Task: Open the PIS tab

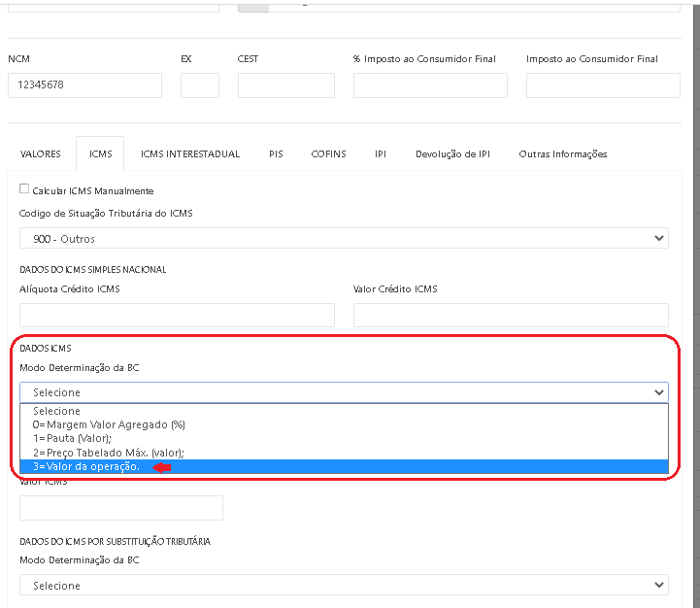Action: [x=276, y=154]
